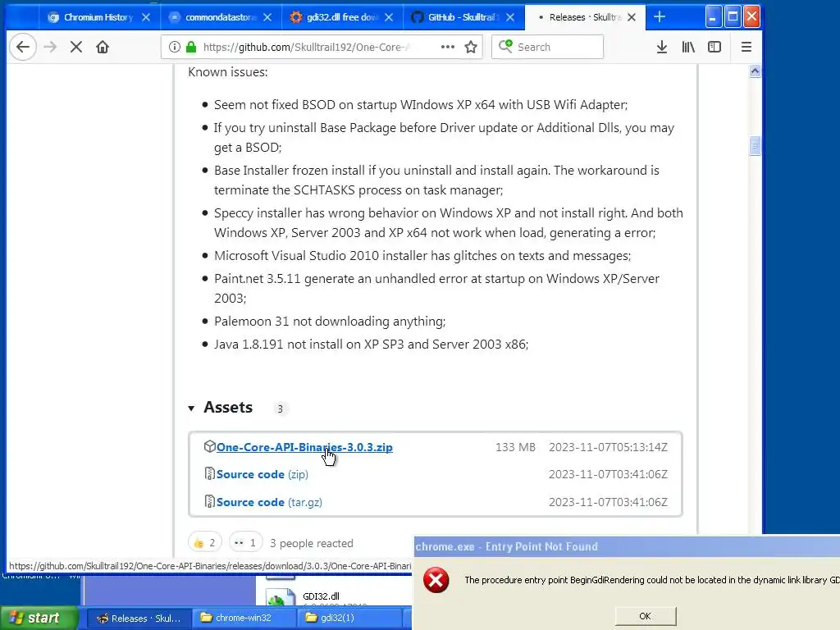840x630 pixels.
Task: Click the red error icon in dialog
Action: (x=436, y=580)
